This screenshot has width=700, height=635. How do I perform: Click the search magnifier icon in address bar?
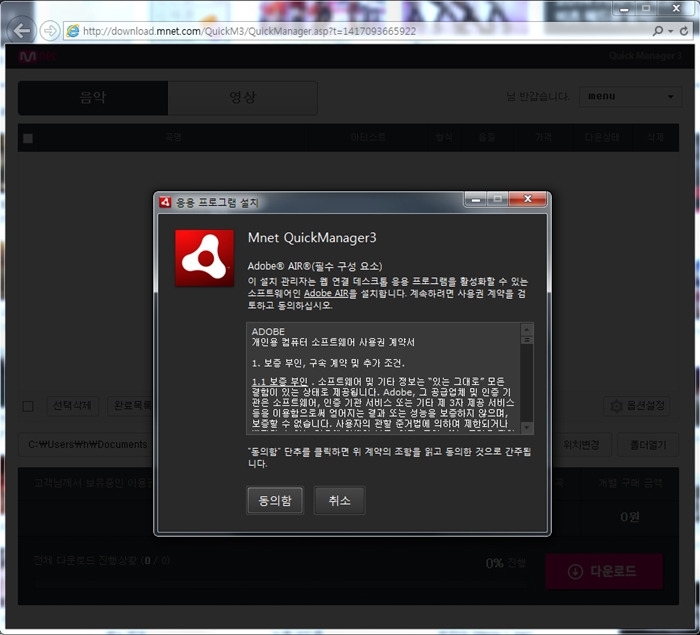[658, 31]
